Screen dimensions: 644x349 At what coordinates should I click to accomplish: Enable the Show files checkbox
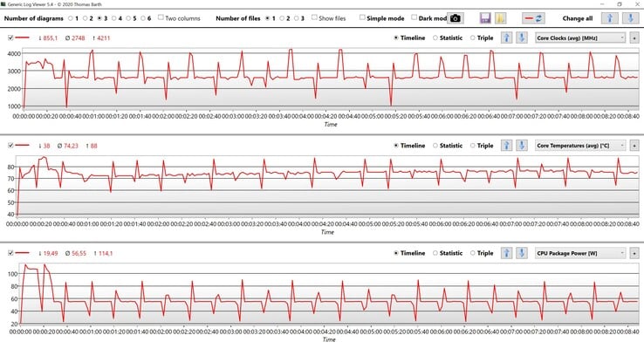click(314, 17)
